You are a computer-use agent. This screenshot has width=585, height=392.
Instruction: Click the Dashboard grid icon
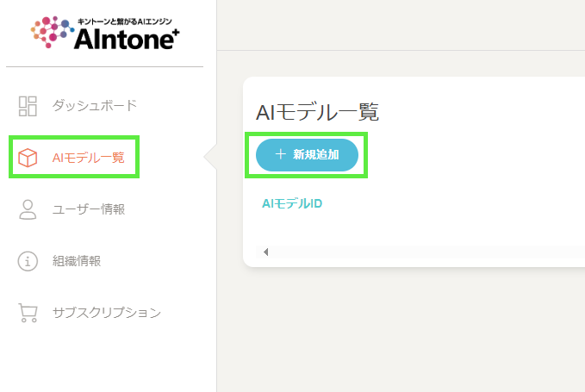(28, 106)
